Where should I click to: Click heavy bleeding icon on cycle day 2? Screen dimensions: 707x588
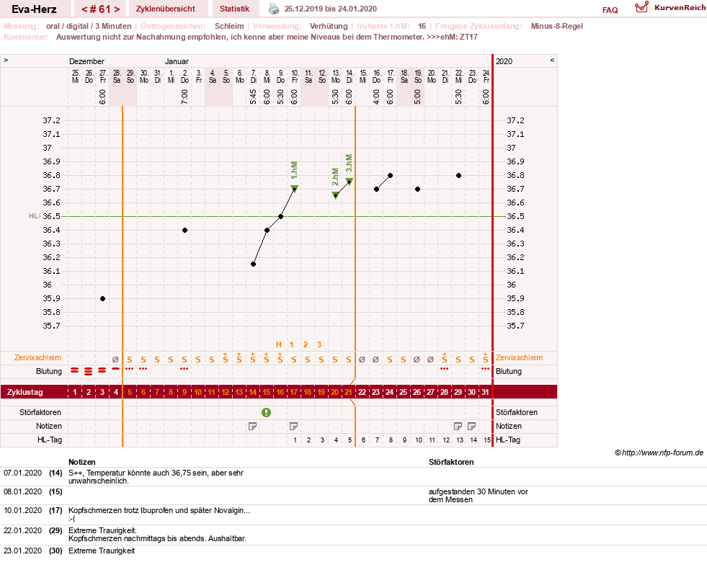click(x=89, y=371)
